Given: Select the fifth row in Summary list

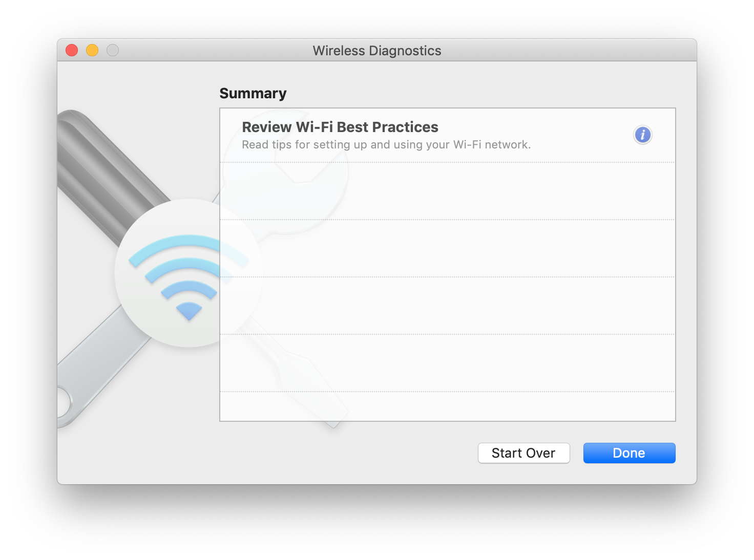Looking at the screenshot, I should pyautogui.click(x=447, y=363).
